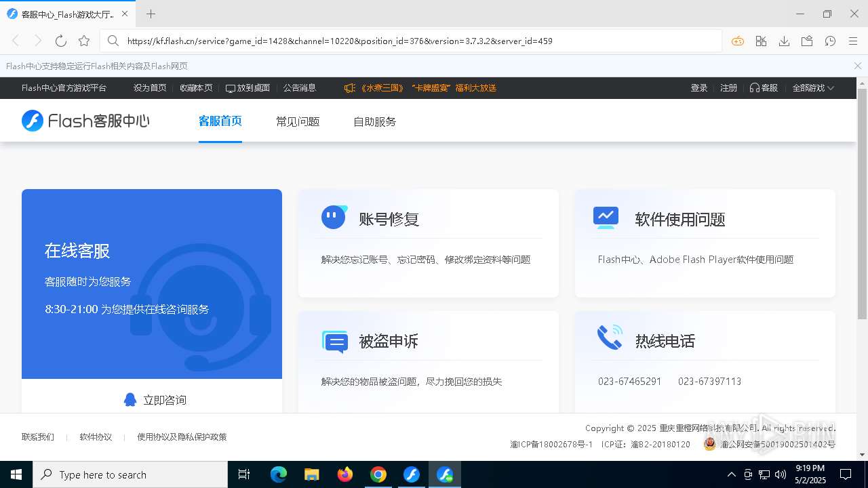This screenshot has height=488, width=868.
Task: Click the browser back arrow
Action: coord(16,41)
